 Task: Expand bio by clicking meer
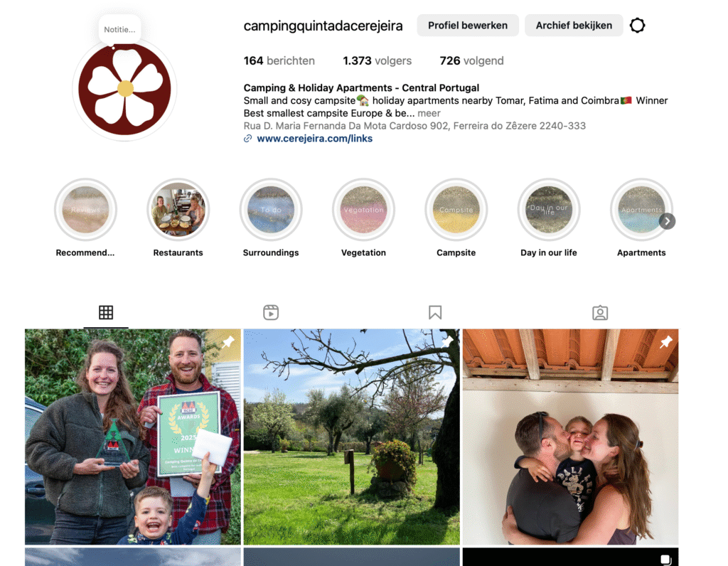click(429, 113)
